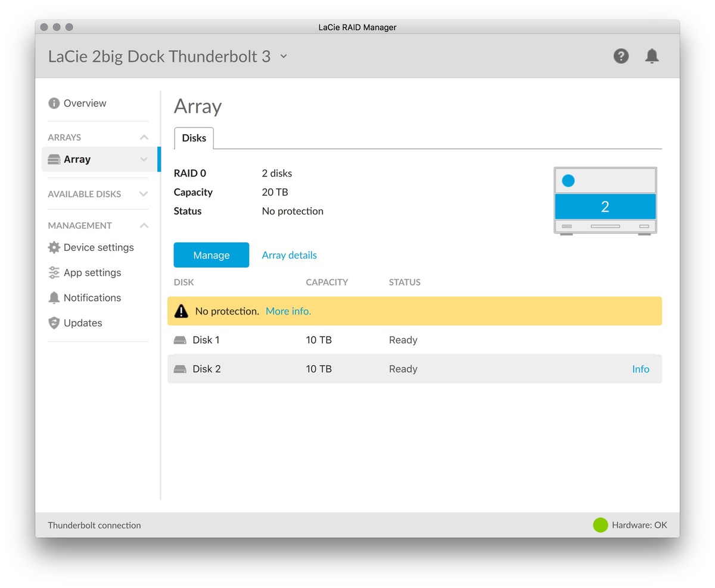Expand the AVAILABLE DISKS section
Viewport: 715px width, 588px height.
144,194
